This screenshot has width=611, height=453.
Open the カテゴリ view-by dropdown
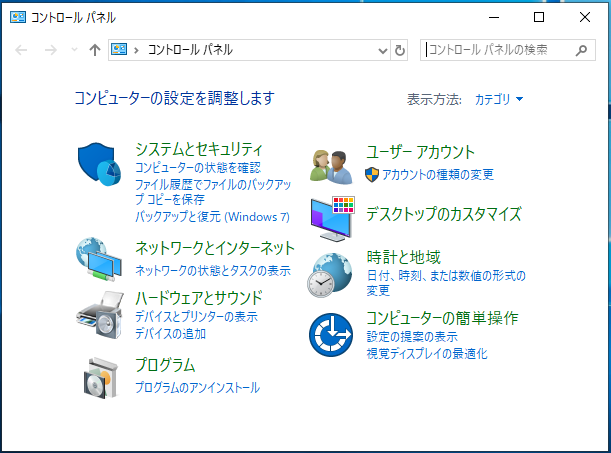click(499, 99)
